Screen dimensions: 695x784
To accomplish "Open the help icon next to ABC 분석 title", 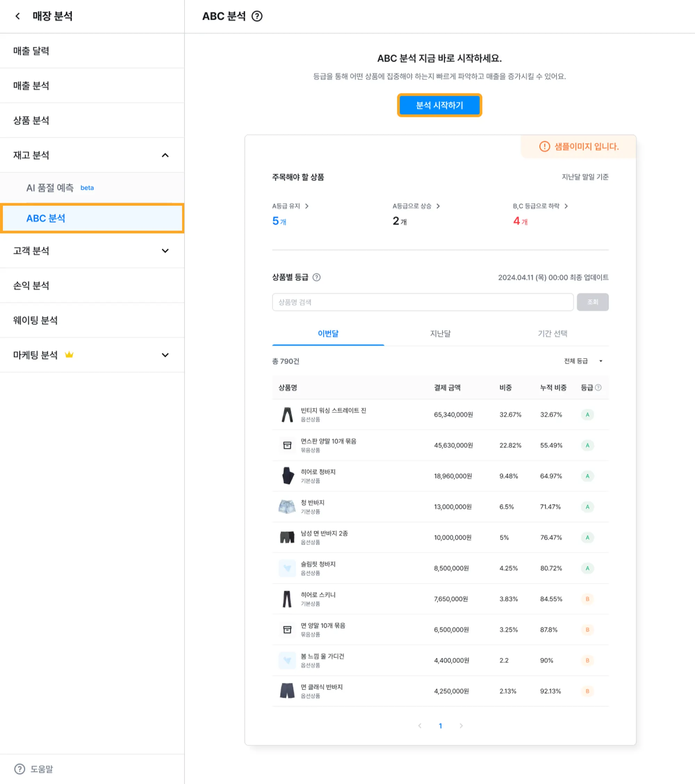I will click(x=257, y=16).
